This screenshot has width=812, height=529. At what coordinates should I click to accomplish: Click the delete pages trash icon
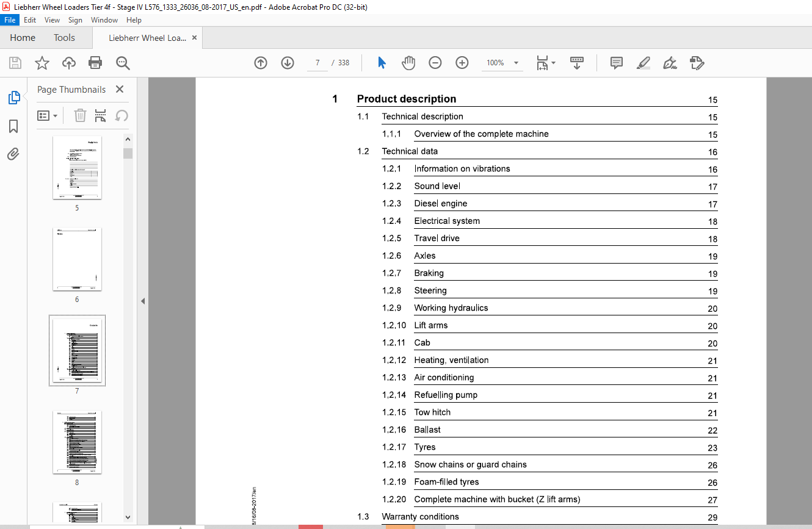click(80, 115)
